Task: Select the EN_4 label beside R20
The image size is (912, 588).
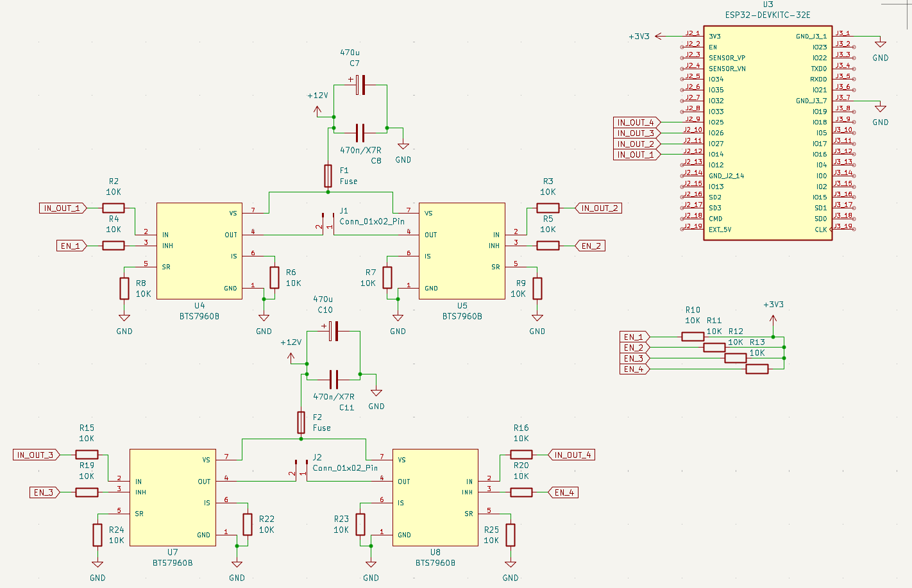Action: [564, 492]
